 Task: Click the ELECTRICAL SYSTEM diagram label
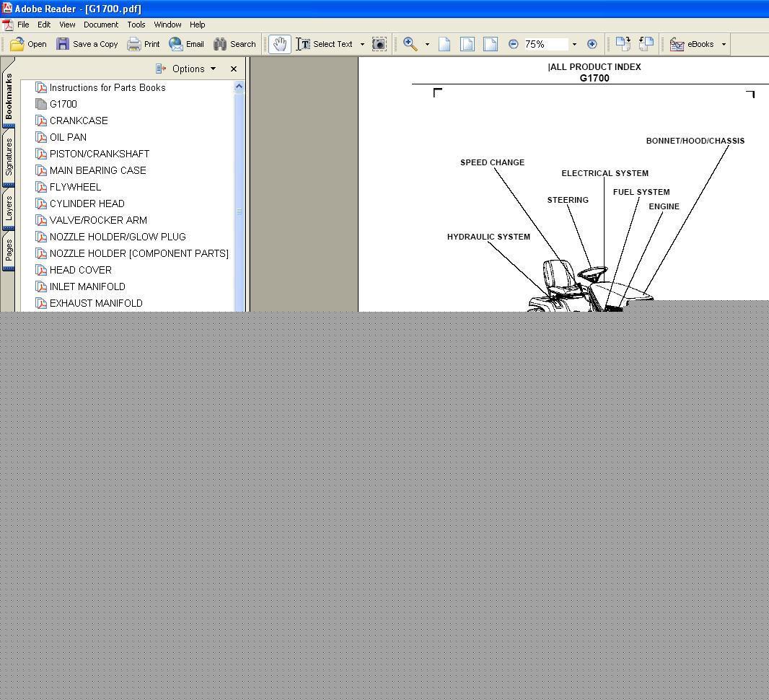click(x=605, y=173)
